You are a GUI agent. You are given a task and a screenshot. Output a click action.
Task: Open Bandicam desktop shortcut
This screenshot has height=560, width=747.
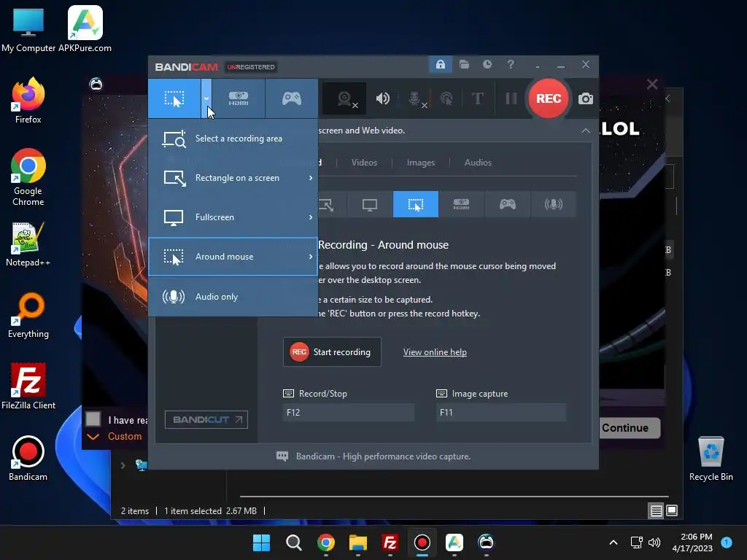click(28, 459)
